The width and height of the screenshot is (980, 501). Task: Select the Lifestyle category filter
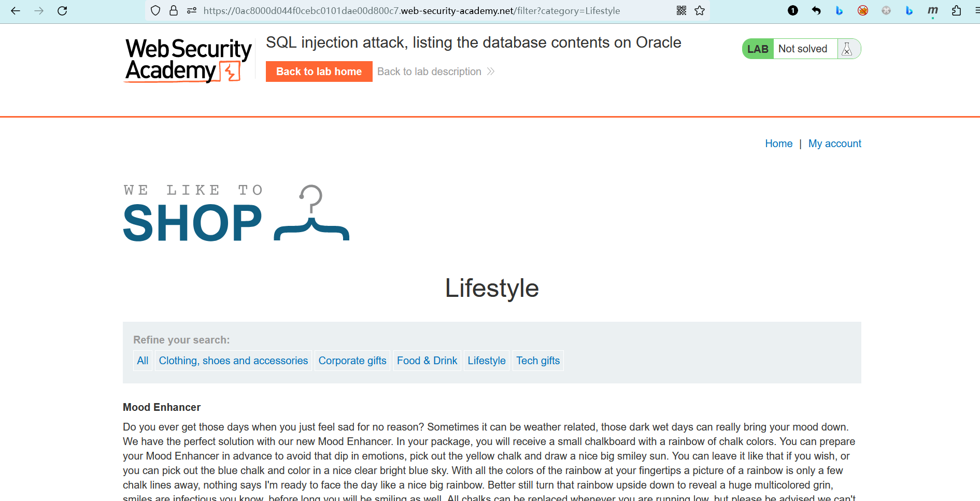tap(486, 361)
